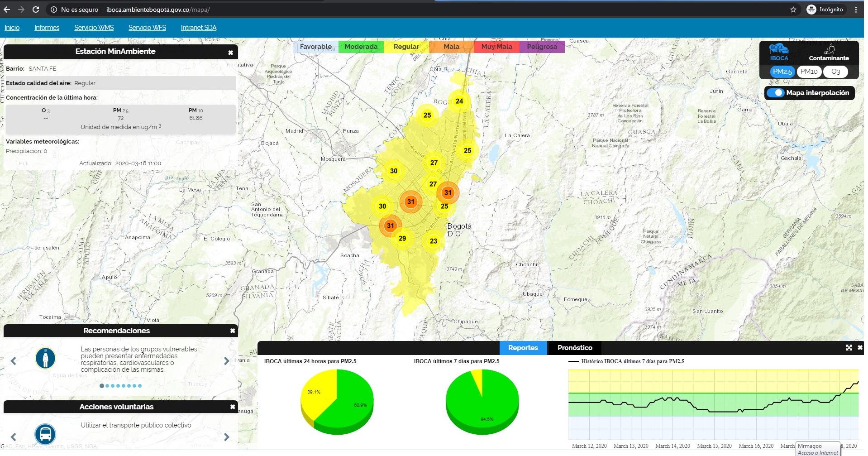Click the Moderada green legend swatch
The width and height of the screenshot is (868, 456).
[x=361, y=47]
